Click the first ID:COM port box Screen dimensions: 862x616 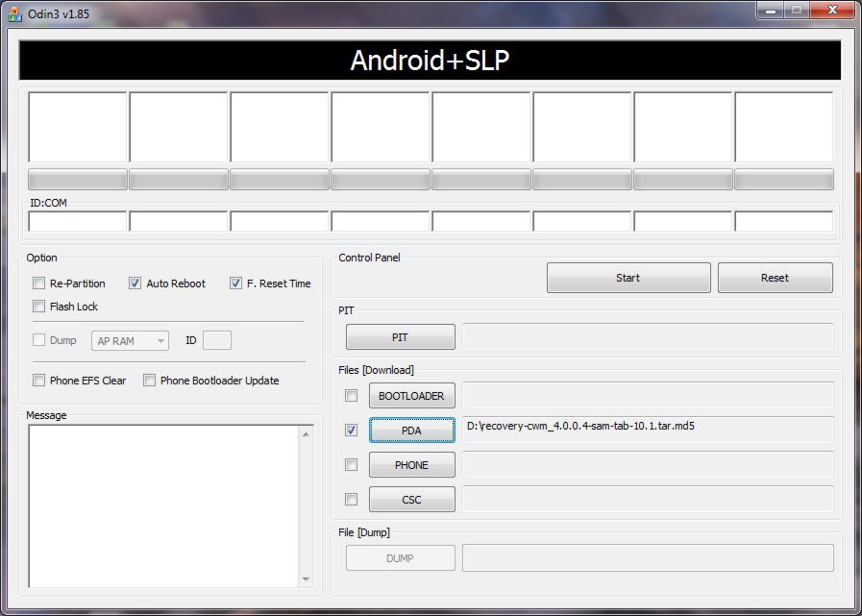pos(78,221)
